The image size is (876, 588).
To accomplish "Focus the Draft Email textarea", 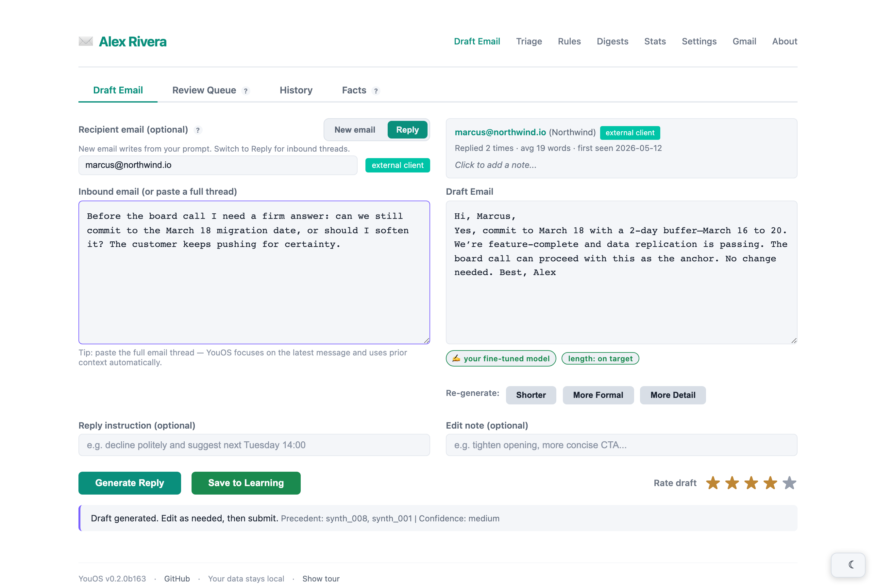I will [x=621, y=272].
